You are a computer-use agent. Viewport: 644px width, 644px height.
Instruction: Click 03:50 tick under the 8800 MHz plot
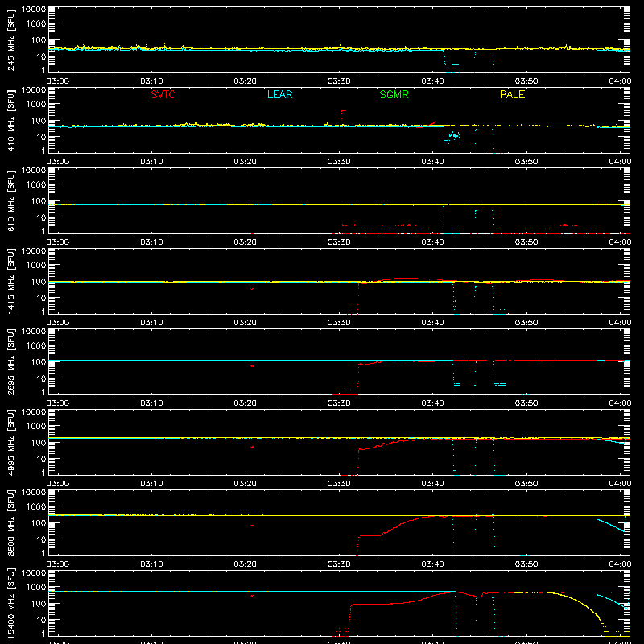[526, 564]
